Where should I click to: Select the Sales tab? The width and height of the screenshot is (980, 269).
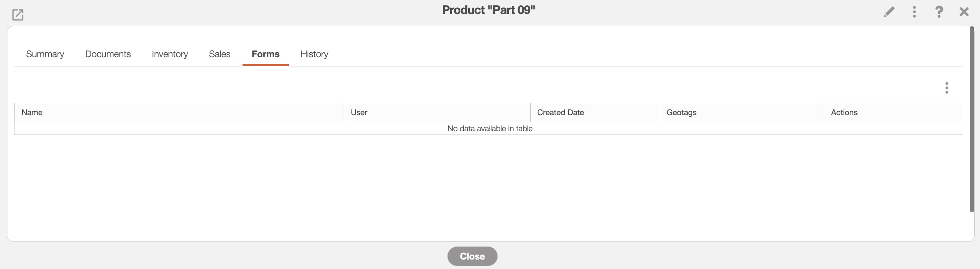tap(220, 54)
